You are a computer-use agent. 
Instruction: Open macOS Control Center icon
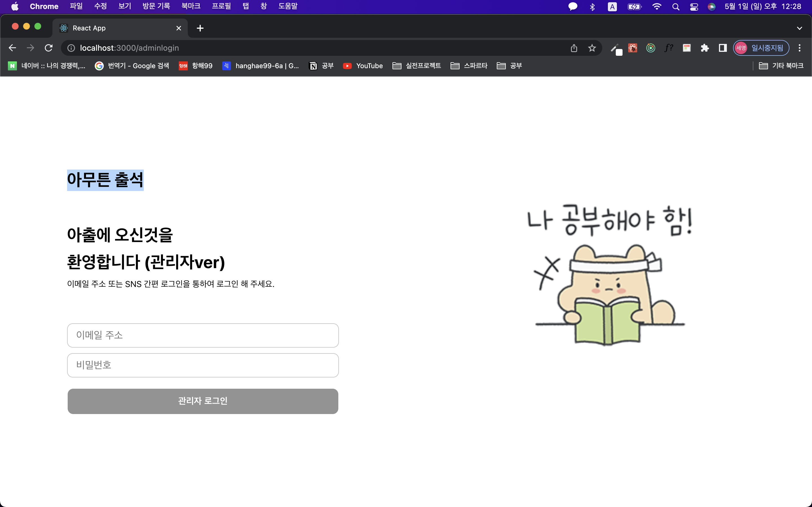coord(694,7)
